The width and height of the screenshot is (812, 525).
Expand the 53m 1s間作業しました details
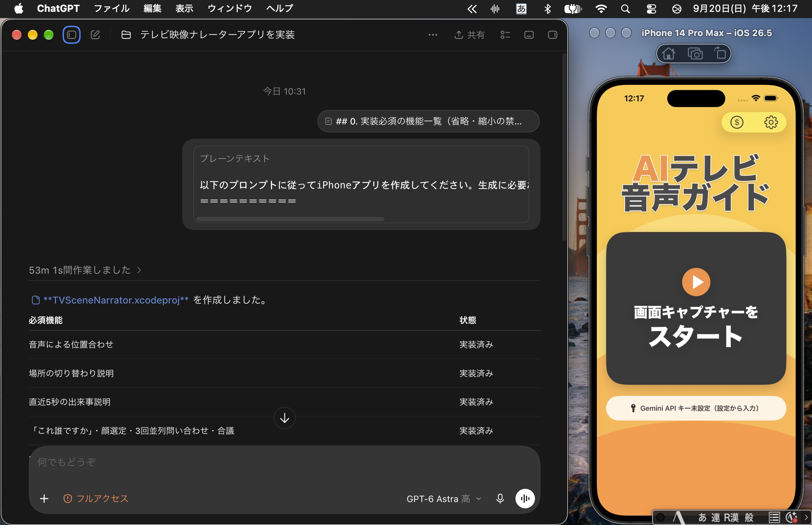85,270
